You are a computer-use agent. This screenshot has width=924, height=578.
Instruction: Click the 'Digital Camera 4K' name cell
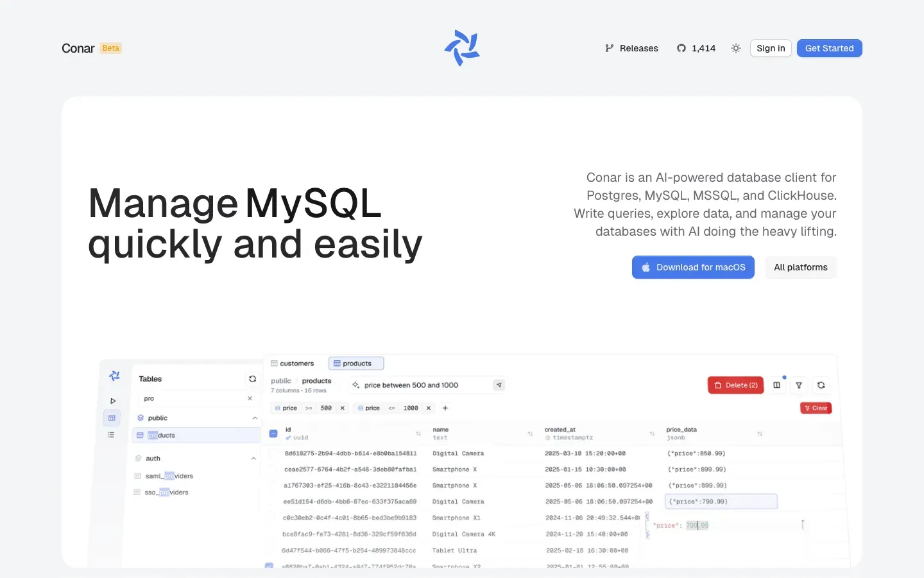tap(464, 534)
